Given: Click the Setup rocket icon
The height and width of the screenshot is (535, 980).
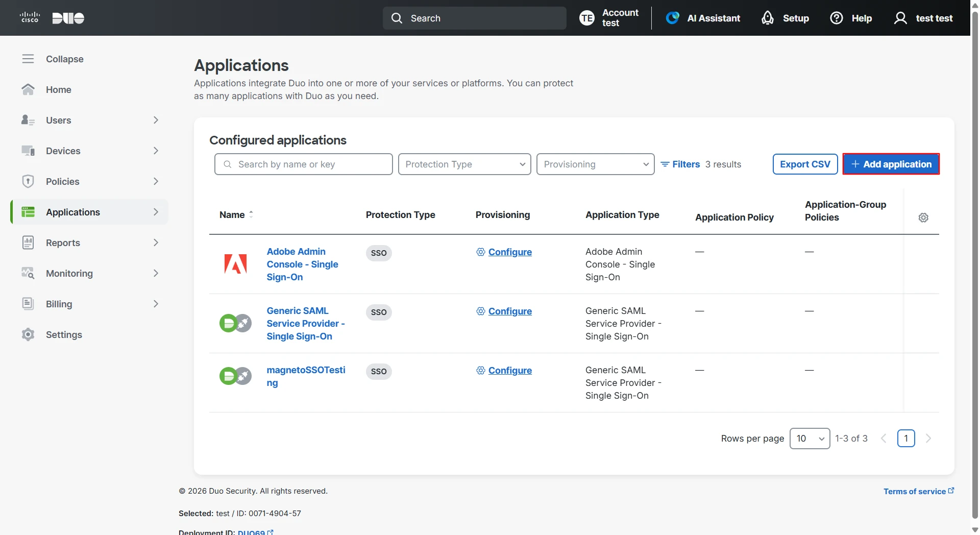Looking at the screenshot, I should [768, 18].
